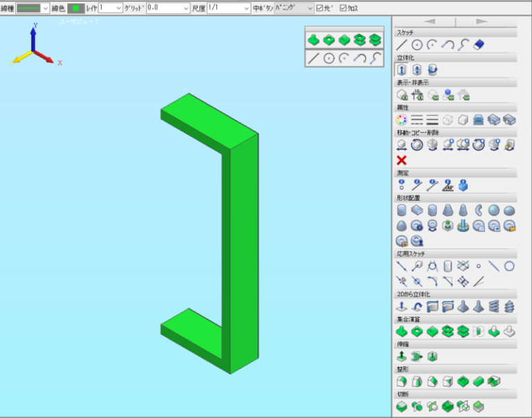Open the 尺度 scale dropdown
This screenshot has height=418, width=532.
(247, 8)
